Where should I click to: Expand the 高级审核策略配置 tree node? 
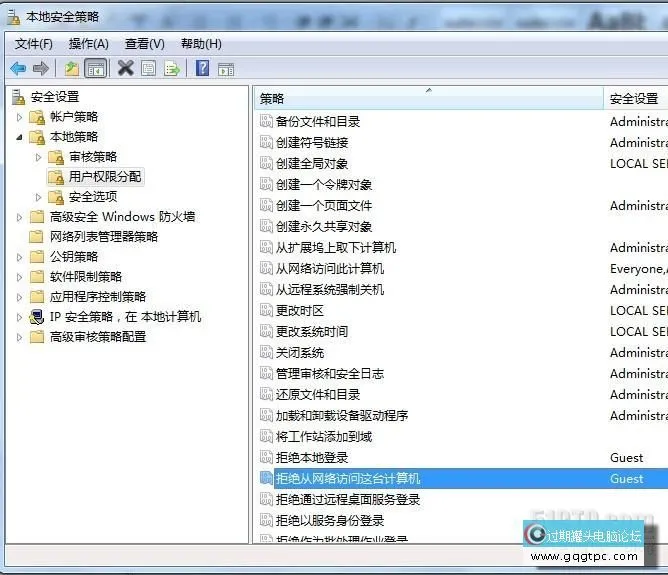(19, 337)
